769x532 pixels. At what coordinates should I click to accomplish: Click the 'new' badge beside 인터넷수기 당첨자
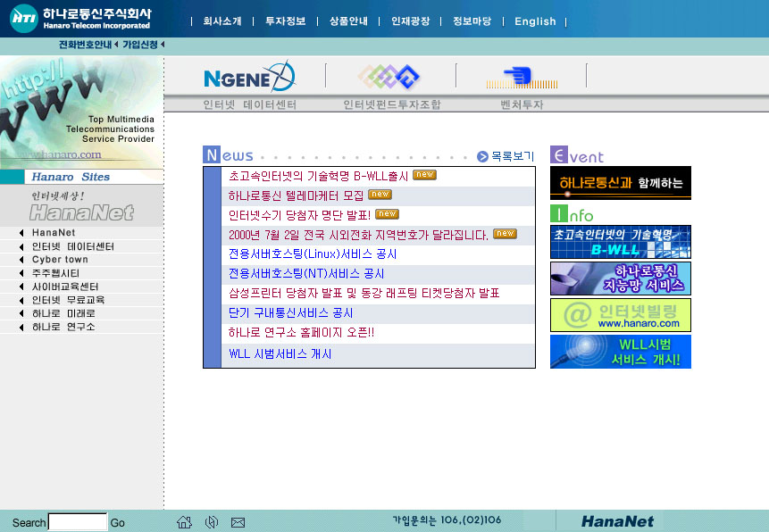[388, 214]
